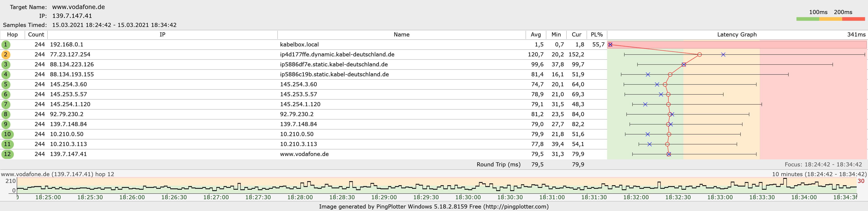
Task: Select the Count column header
Action: click(36, 35)
